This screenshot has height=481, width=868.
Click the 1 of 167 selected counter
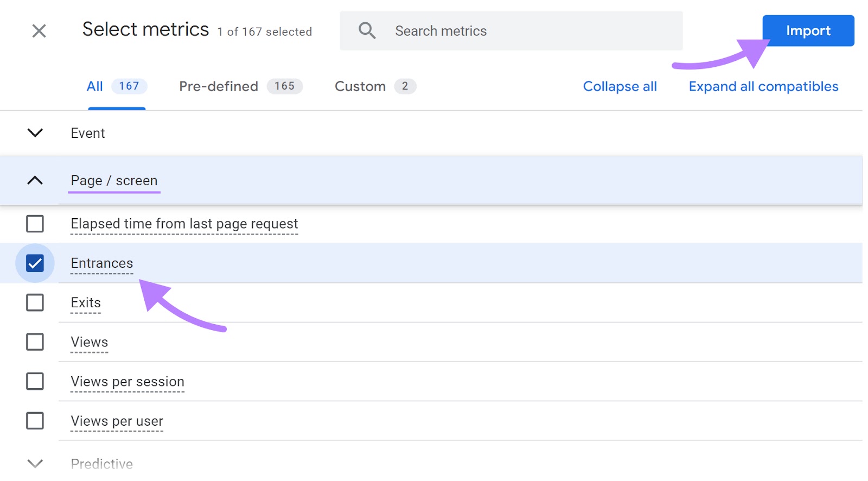tap(265, 32)
